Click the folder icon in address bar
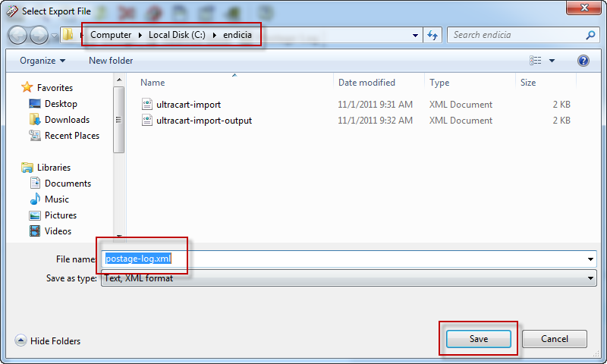607x364 pixels. point(68,34)
